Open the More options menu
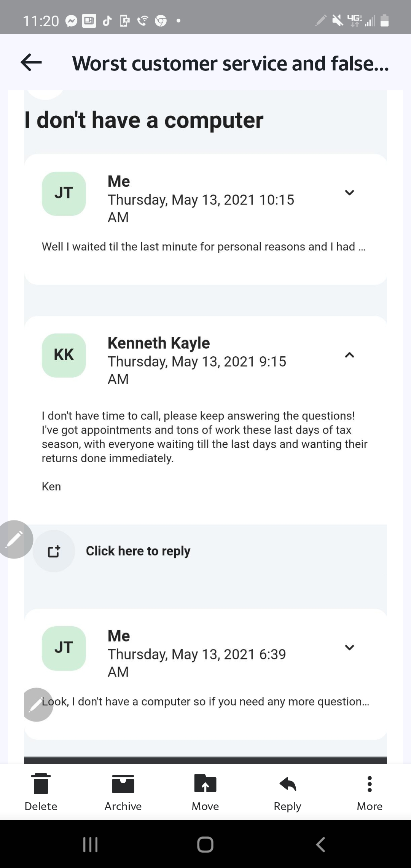 tap(369, 783)
